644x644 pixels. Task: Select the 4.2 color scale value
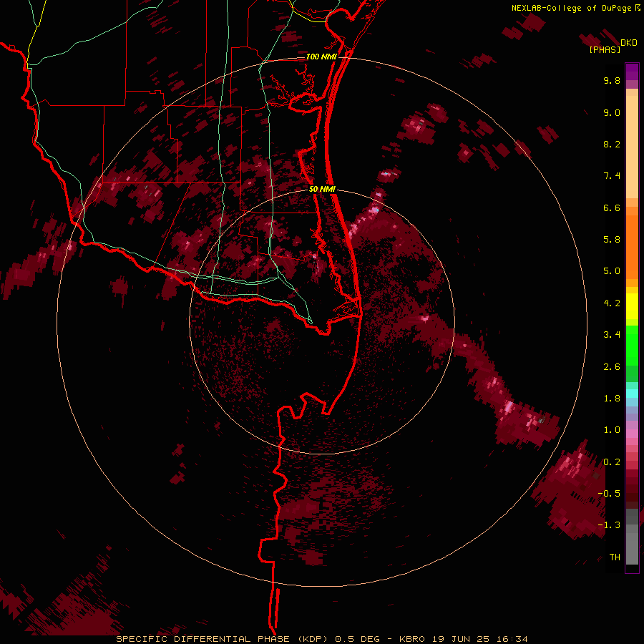pos(612,303)
